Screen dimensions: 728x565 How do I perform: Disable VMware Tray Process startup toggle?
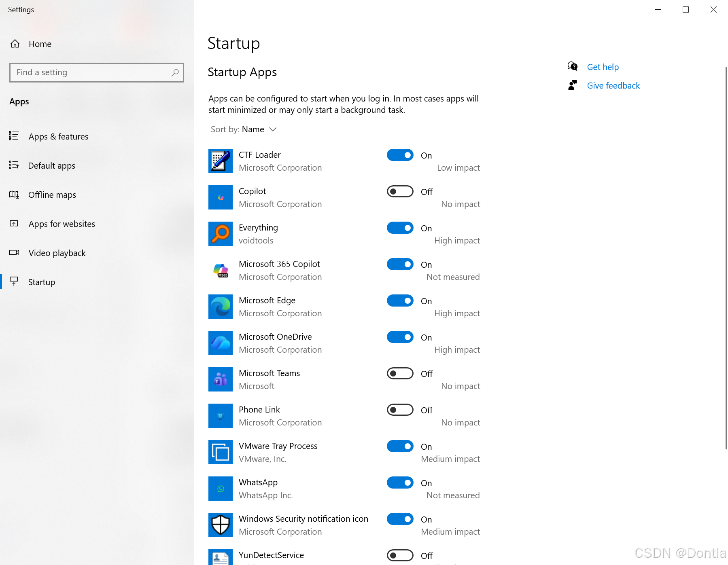pyautogui.click(x=400, y=446)
